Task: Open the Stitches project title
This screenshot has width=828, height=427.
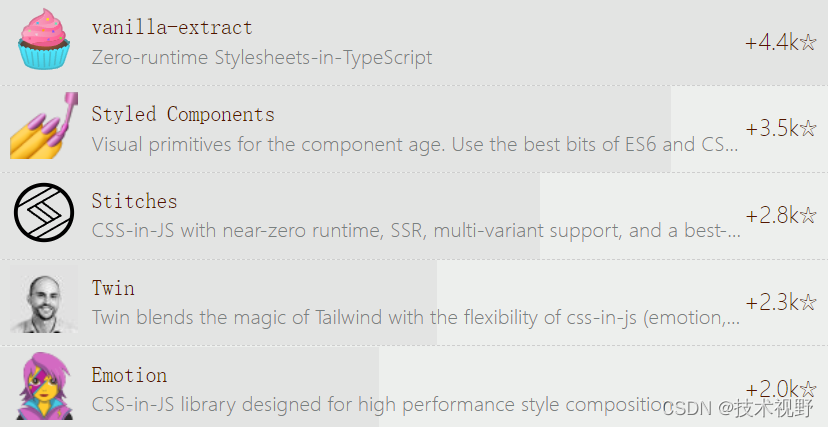Action: pos(134,201)
